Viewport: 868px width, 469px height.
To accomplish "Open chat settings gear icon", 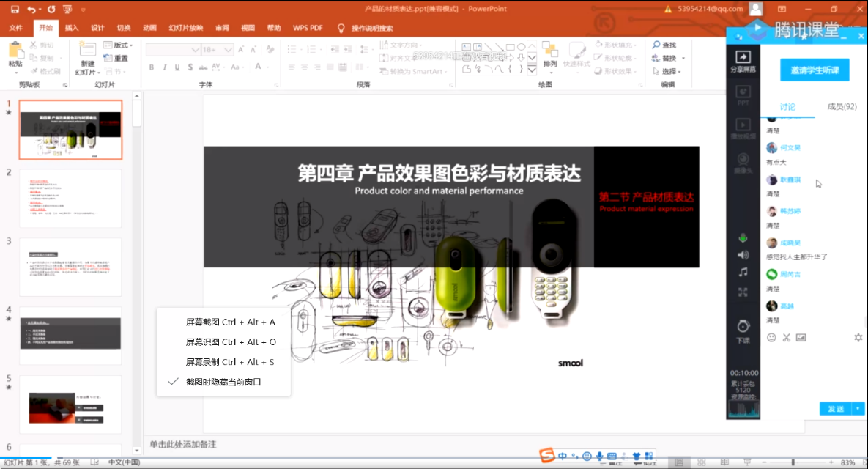I will (858, 338).
